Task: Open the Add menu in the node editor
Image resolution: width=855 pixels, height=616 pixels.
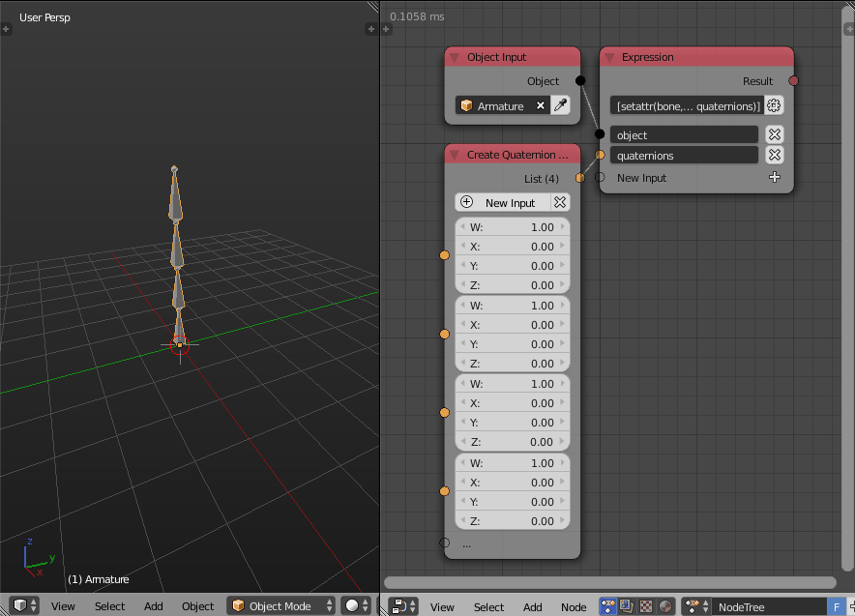Action: [x=532, y=607]
